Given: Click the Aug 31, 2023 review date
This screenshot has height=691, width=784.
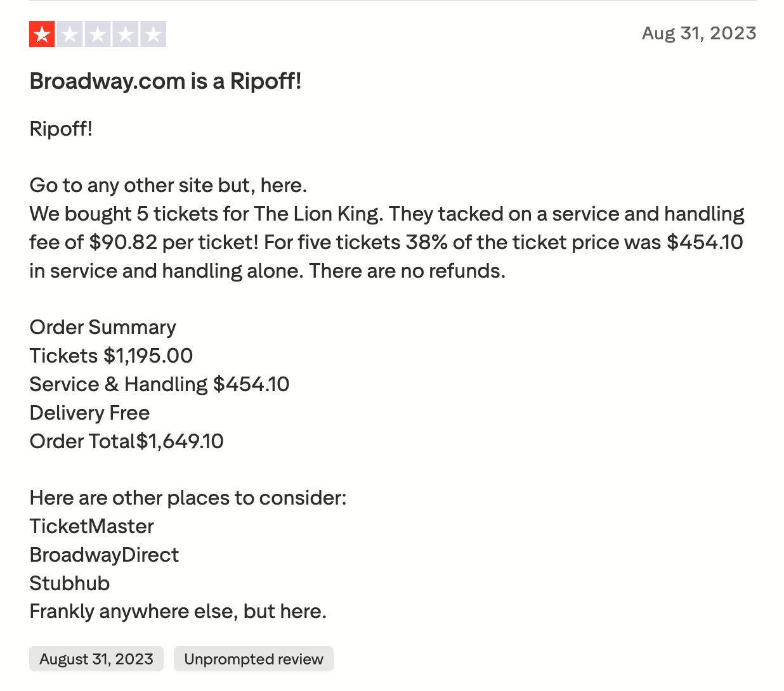Looking at the screenshot, I should (x=699, y=33).
